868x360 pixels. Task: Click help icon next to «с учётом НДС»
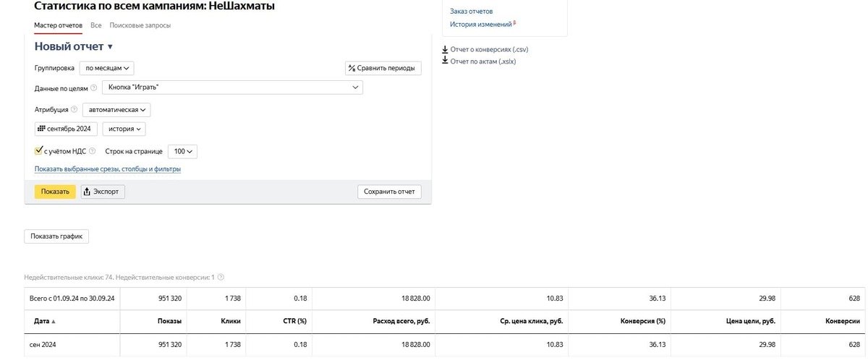pos(92,152)
